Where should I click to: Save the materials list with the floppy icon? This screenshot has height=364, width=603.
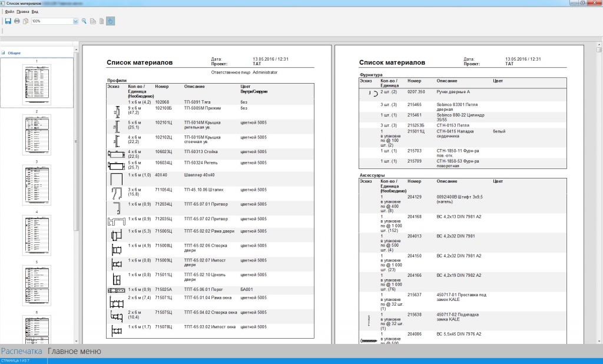pos(8,21)
